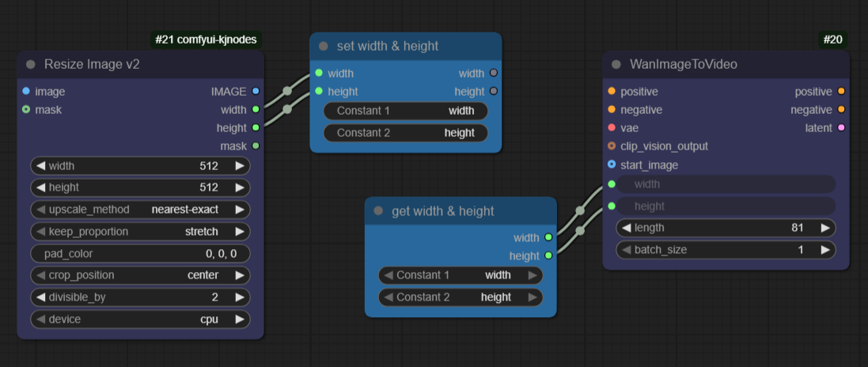Screen dimensions: 868x367
Task: Collapse the Resize Image v2 node dot
Action: tap(30, 64)
